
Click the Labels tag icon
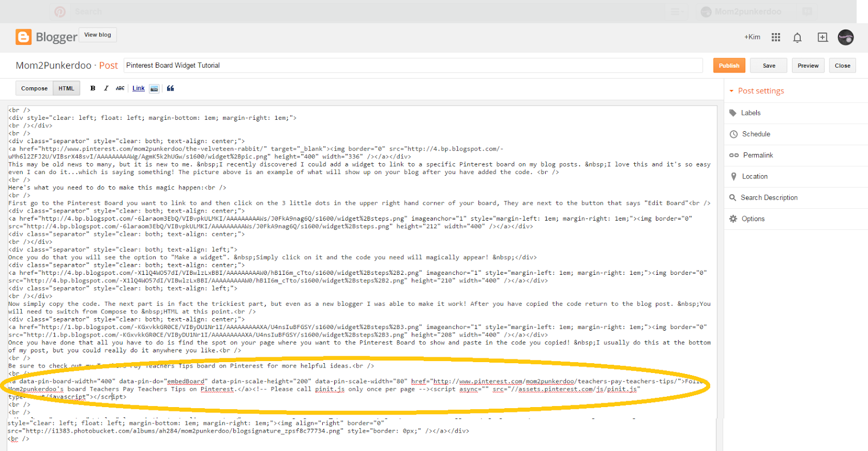733,113
